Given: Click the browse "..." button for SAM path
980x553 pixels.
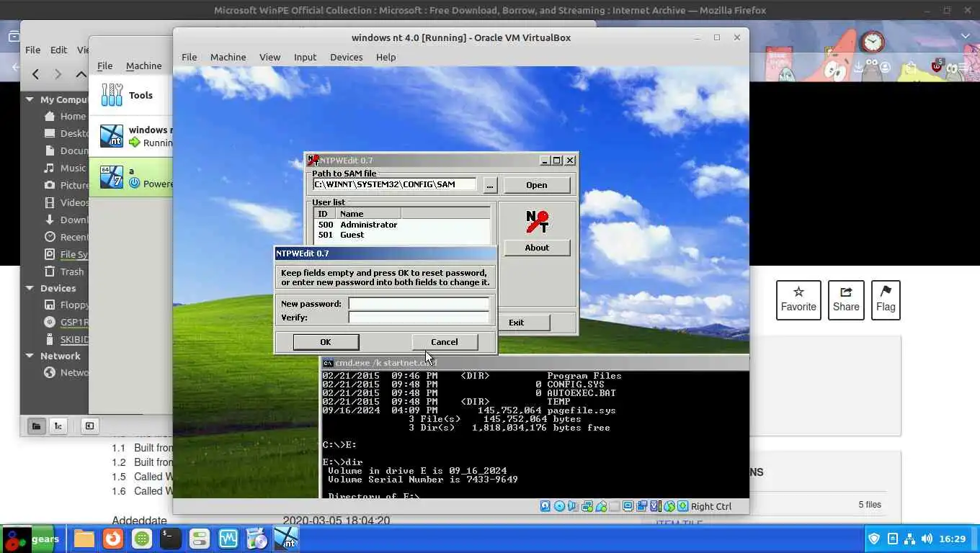Looking at the screenshot, I should pos(490,185).
